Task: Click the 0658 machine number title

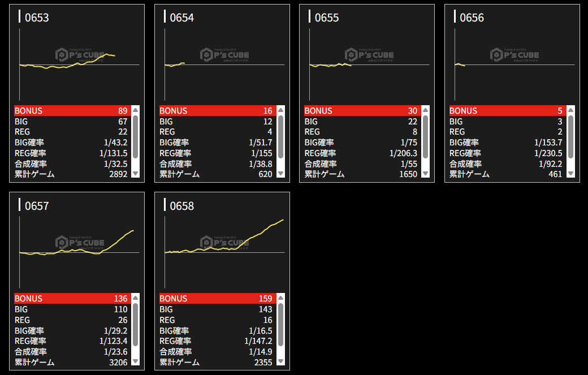Action: (181, 206)
